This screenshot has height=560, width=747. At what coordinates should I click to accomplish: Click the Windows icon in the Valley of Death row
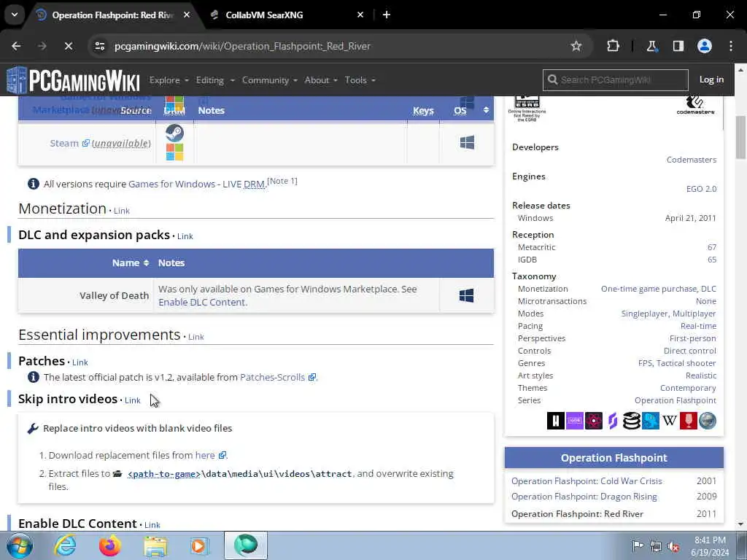[x=466, y=296]
